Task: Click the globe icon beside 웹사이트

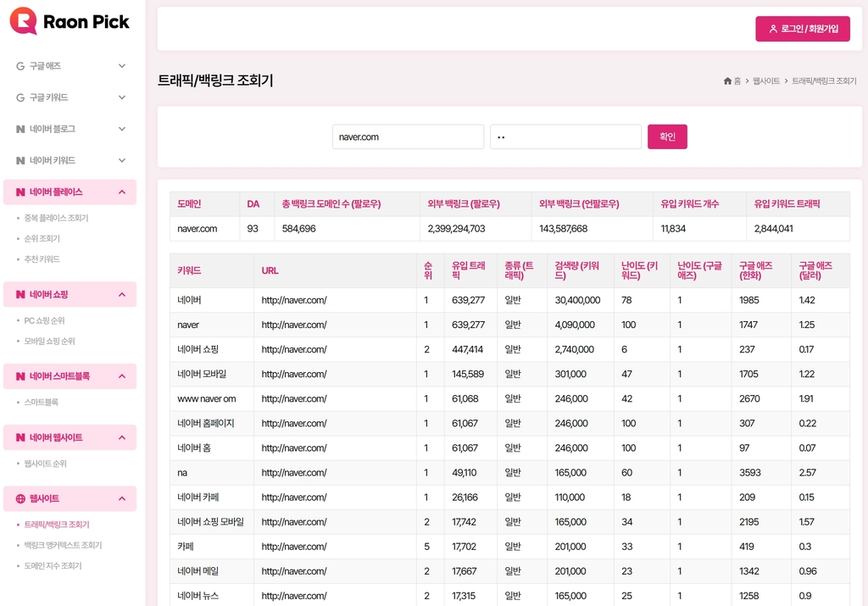Action: click(20, 498)
